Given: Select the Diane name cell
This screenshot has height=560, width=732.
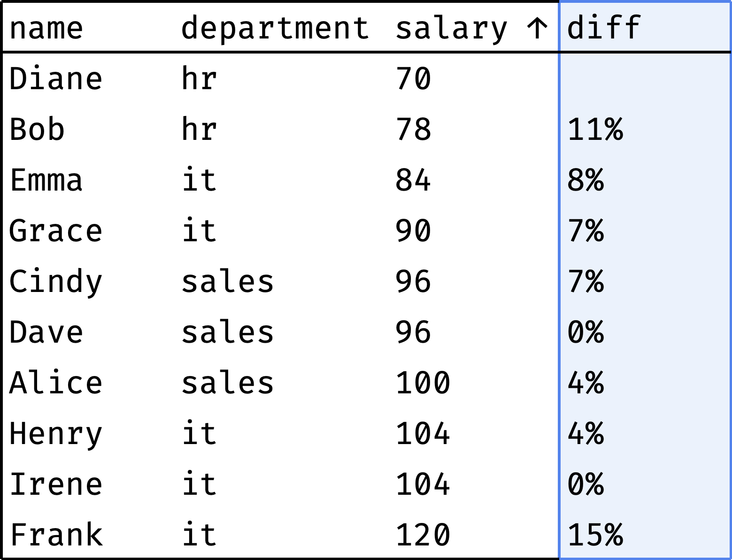Looking at the screenshot, I should 56,78.
